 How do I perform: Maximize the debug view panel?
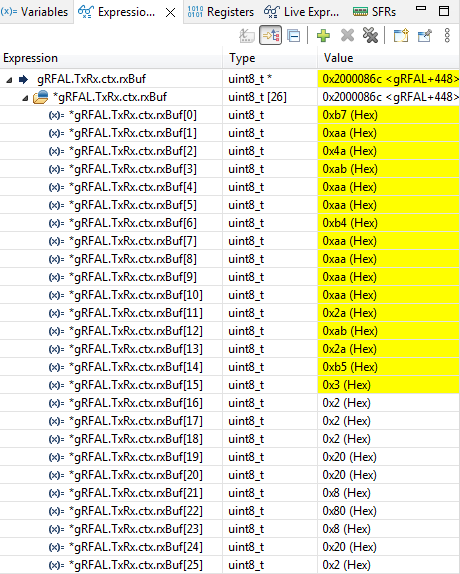444,11
